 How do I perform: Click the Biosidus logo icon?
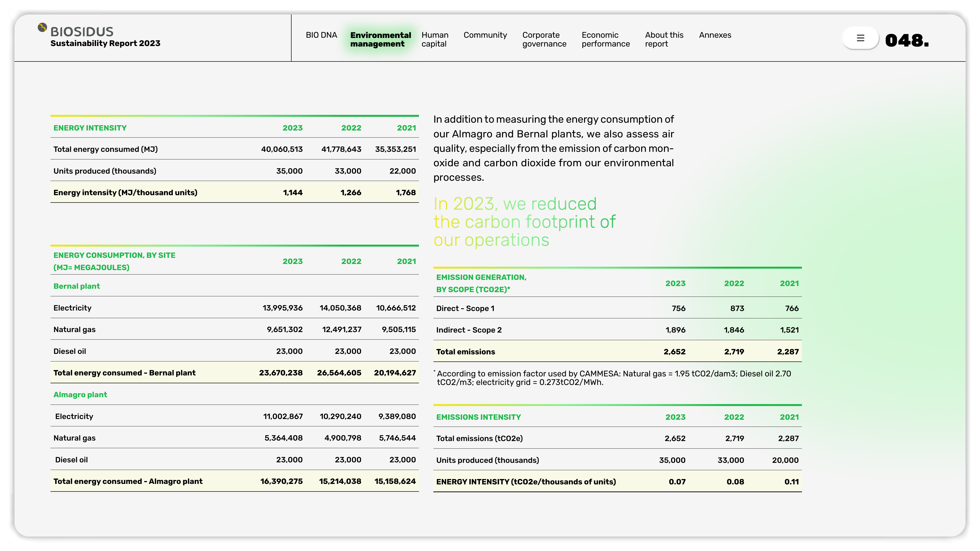coord(42,28)
